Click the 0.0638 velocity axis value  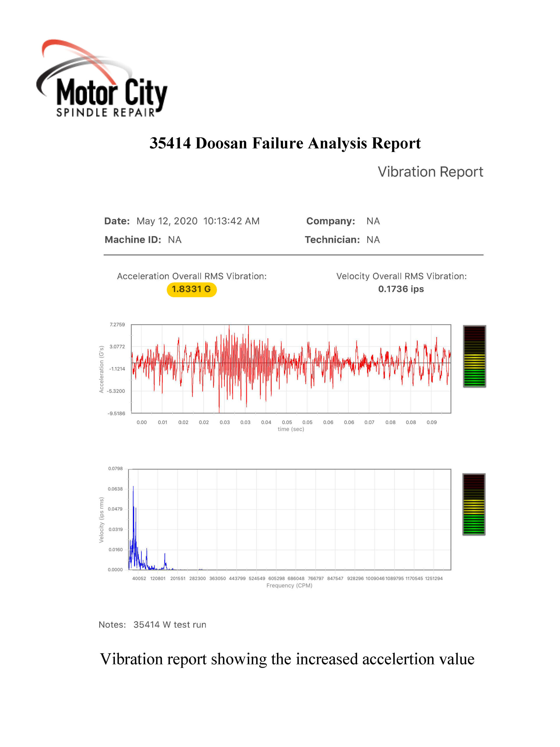(116, 489)
